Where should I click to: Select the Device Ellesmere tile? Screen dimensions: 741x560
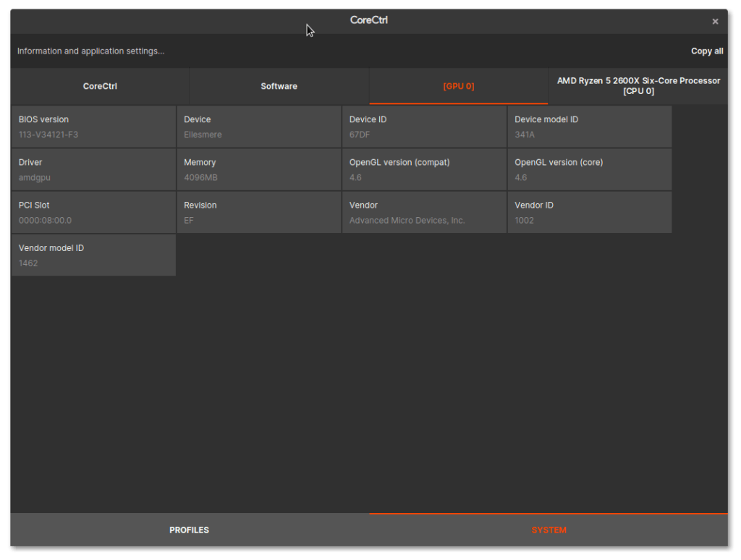(259, 127)
